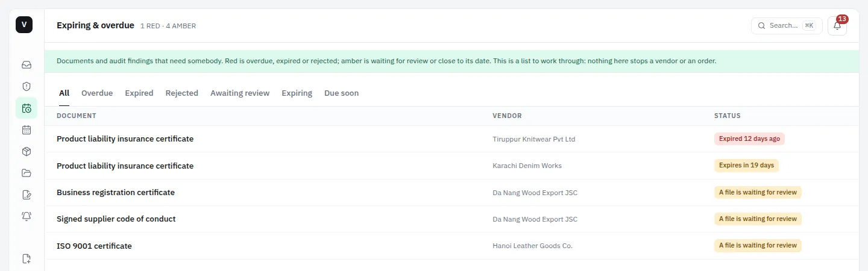868x271 pixels.
Task: Switch to the Rejected tab
Action: tap(182, 93)
